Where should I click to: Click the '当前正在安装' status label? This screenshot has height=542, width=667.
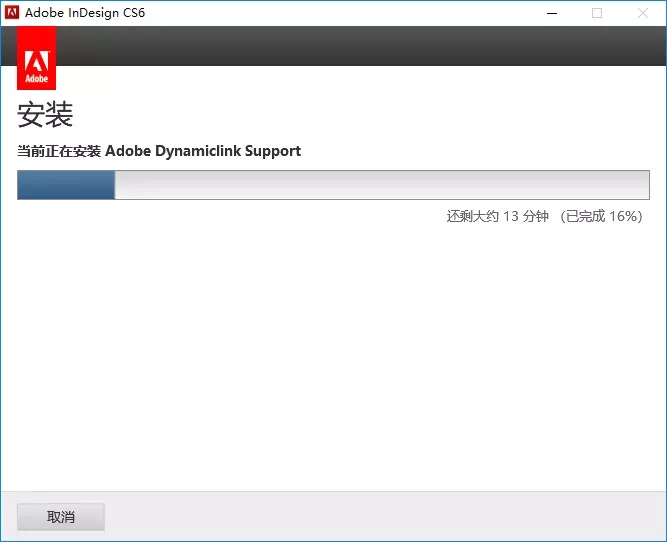pos(59,151)
